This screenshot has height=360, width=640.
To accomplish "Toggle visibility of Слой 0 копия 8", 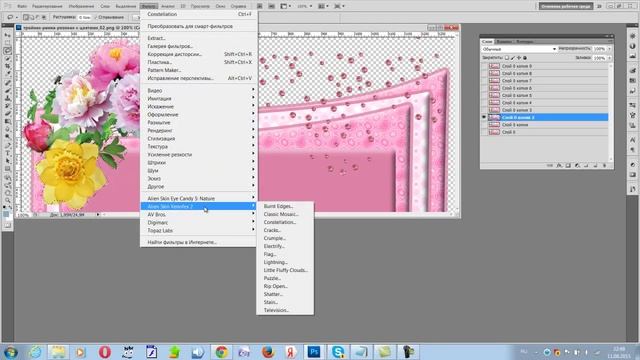I will pos(484,73).
